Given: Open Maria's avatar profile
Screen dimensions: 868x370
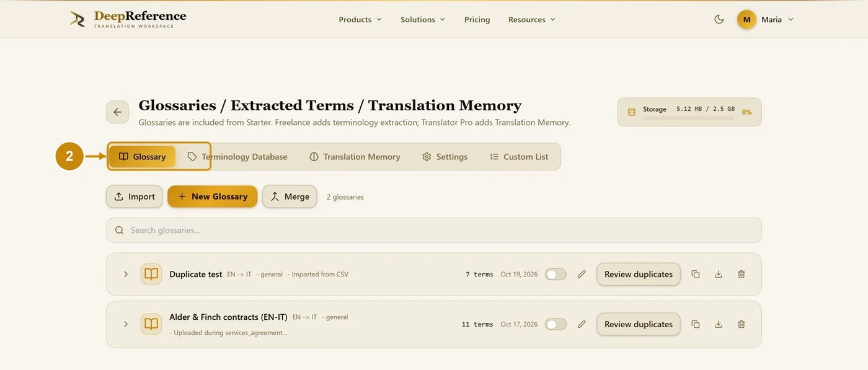Looking at the screenshot, I should 746,19.
